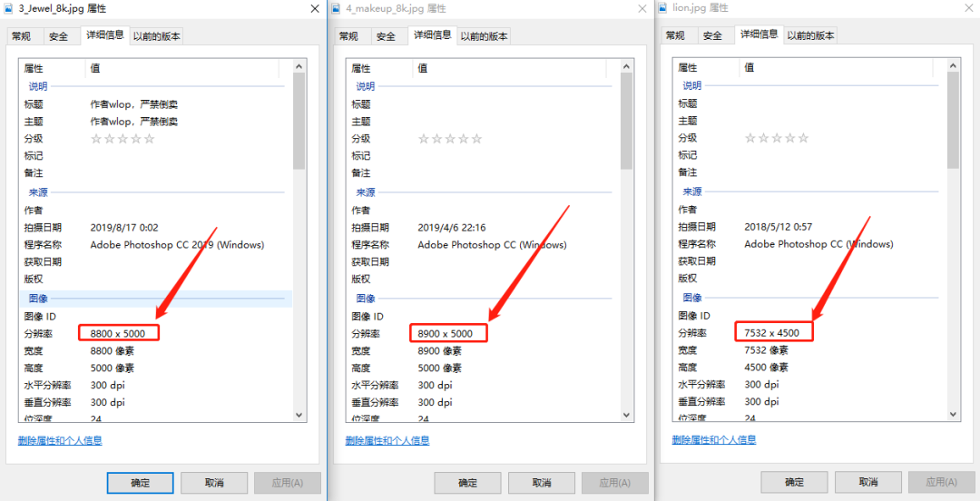This screenshot has width=980, height=501.
Task: Click 值 column header in lion.jpg window
Action: (837, 67)
